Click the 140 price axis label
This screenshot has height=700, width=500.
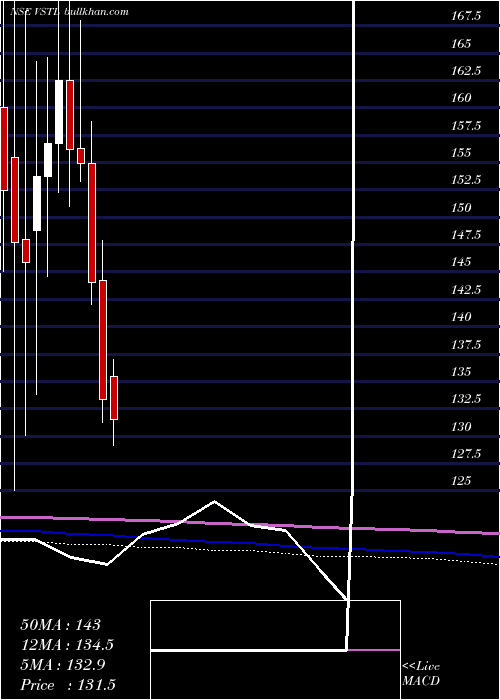coord(461,317)
